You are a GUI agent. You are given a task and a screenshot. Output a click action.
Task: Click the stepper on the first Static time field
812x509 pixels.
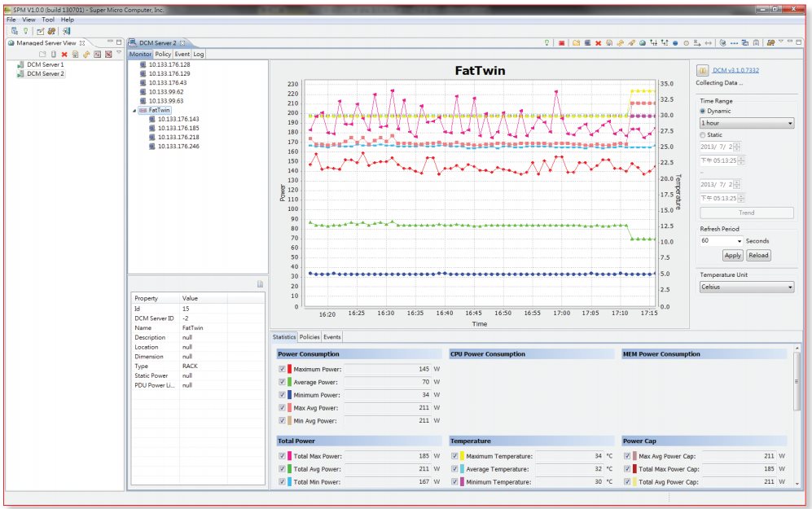point(741,161)
